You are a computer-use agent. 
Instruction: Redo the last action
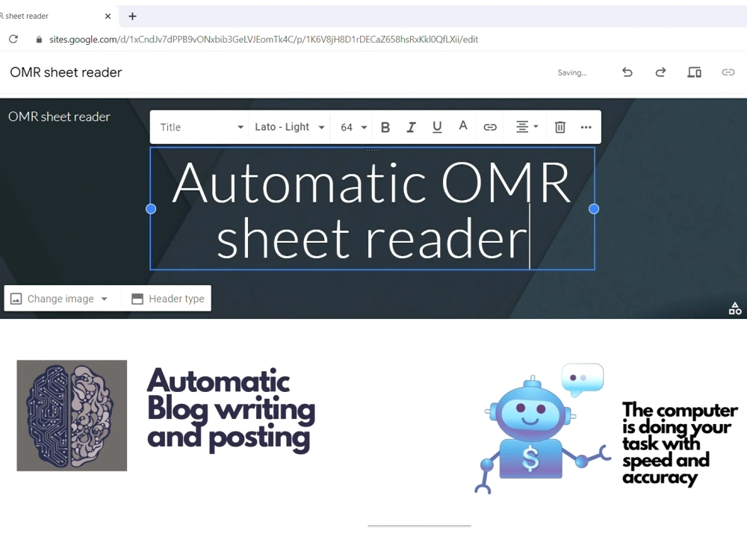click(660, 72)
